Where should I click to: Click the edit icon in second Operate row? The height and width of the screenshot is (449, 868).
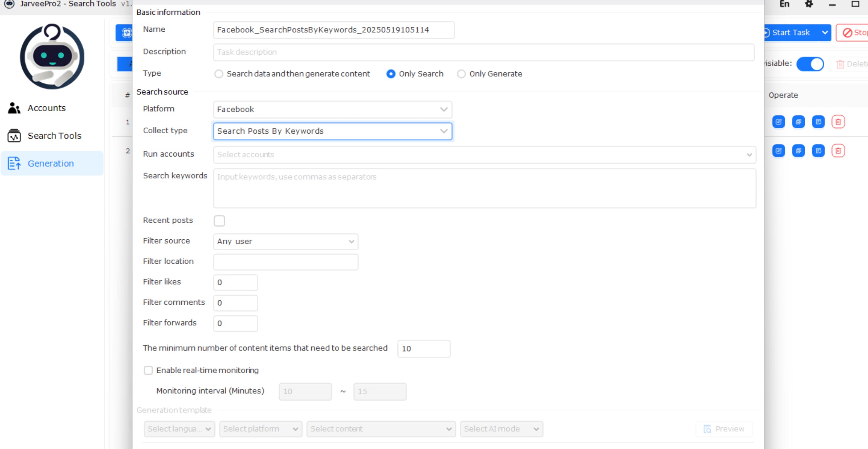pos(778,151)
